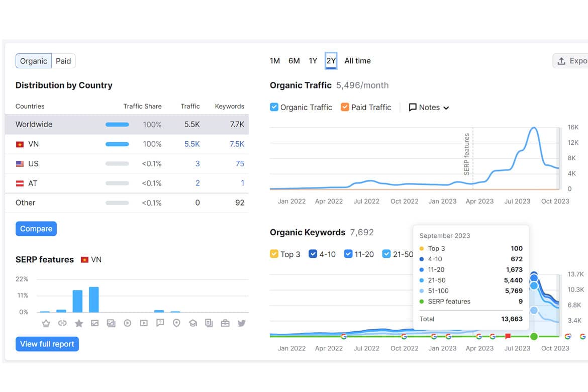Viewport: 588px width, 392px height.
Task: Click the VN flag beside SERP features
Action: pyautogui.click(x=85, y=260)
